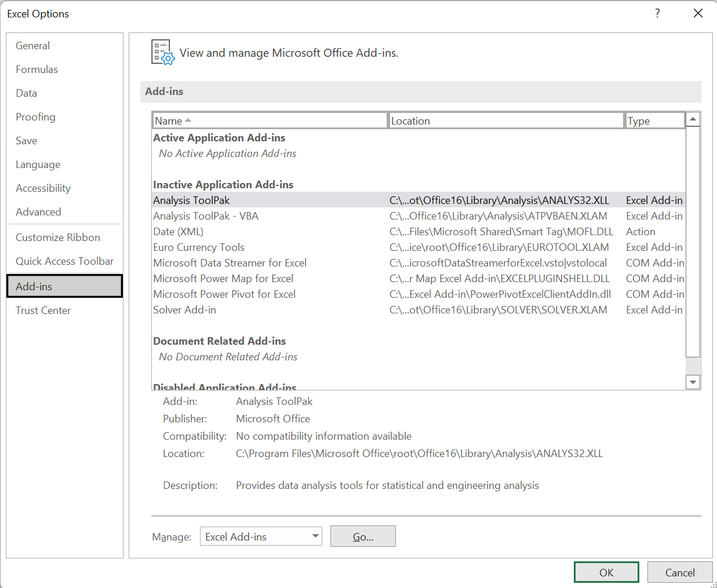Sort add-ins by the Name column header
This screenshot has width=717, height=588.
point(270,120)
